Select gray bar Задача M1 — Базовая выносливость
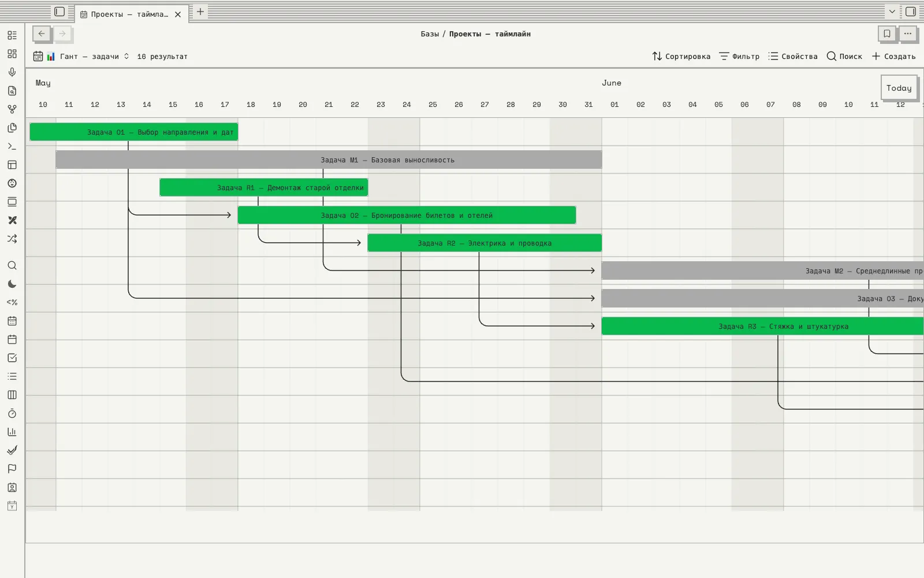Viewport: 924px width, 578px height. tap(329, 160)
